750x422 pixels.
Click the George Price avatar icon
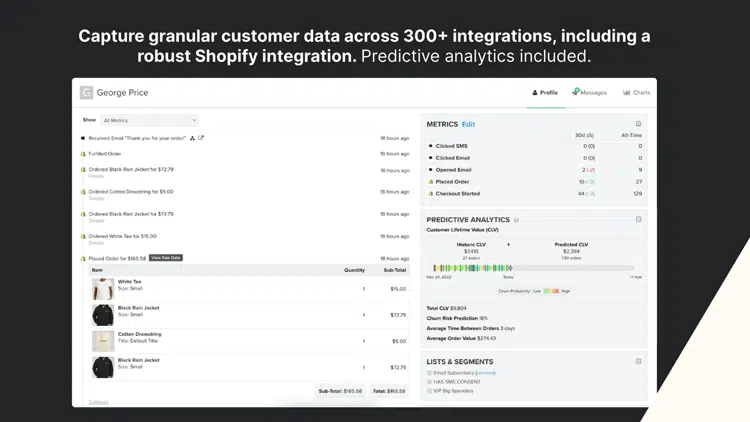pos(86,92)
